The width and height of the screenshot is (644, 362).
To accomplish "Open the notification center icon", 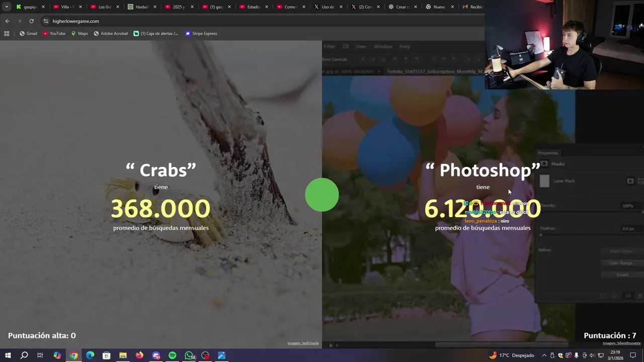I will point(633,355).
